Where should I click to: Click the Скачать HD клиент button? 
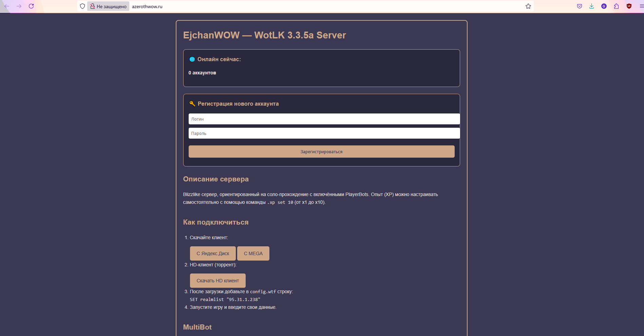point(217,281)
